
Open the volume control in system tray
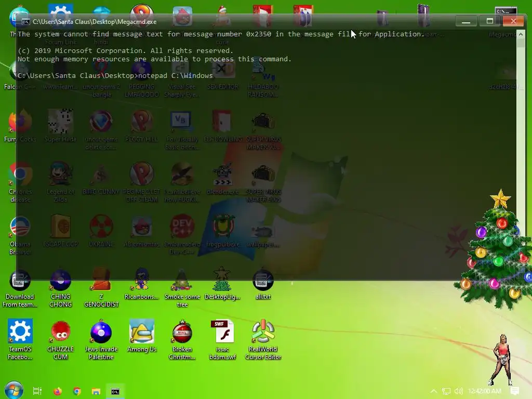[x=458, y=391]
